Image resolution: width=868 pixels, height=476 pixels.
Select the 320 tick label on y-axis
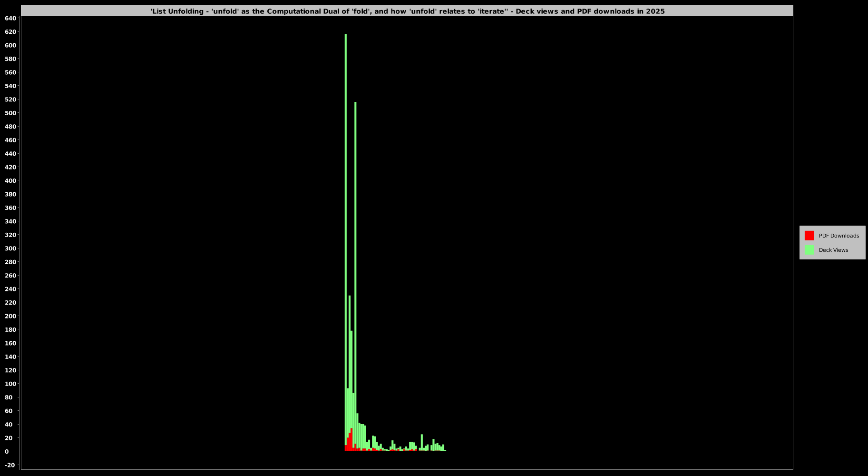pyautogui.click(x=10, y=235)
